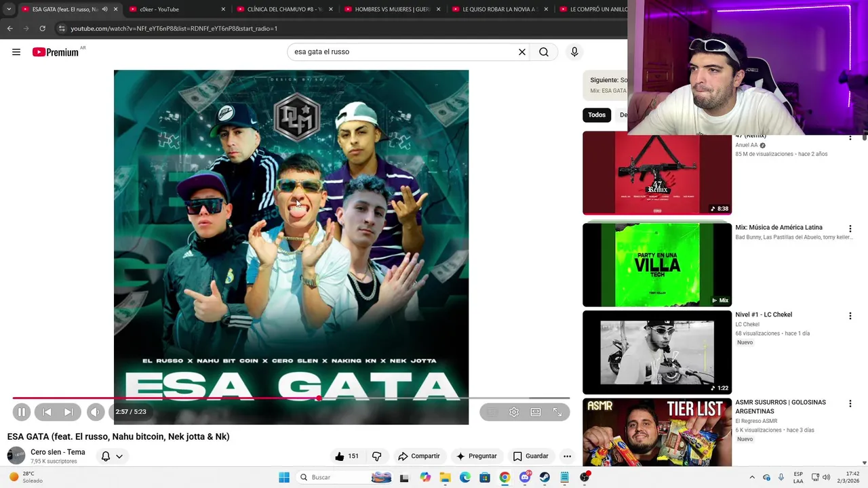Click the 'Anuel AA' channel name

click(747, 145)
